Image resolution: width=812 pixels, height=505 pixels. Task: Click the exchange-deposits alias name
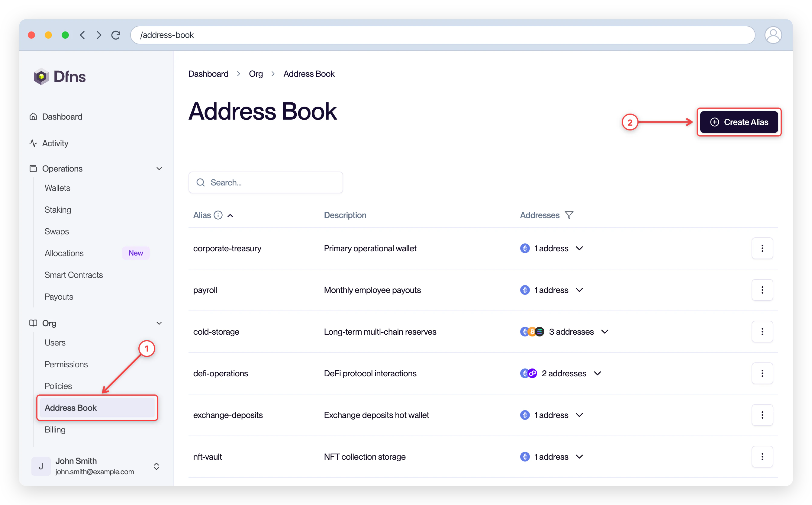pos(228,415)
